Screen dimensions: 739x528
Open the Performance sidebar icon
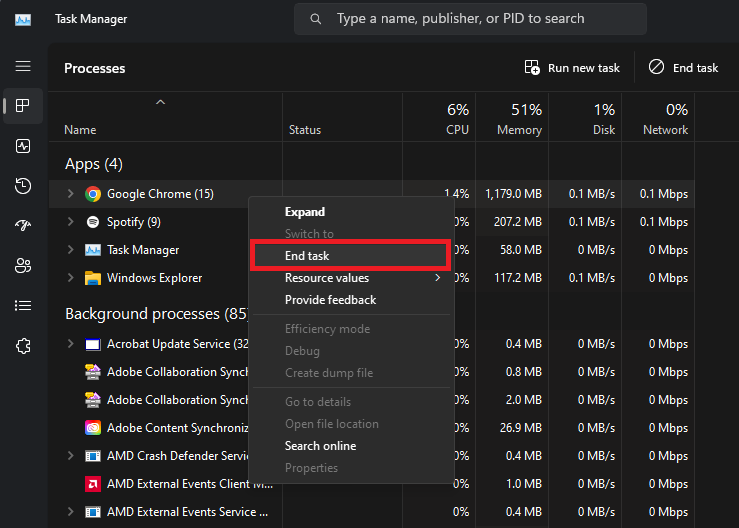tap(23, 146)
